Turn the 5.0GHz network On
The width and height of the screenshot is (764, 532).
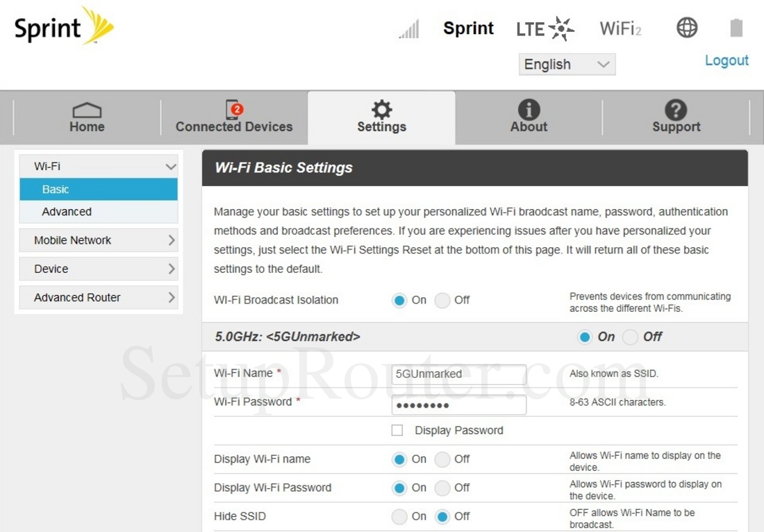584,337
